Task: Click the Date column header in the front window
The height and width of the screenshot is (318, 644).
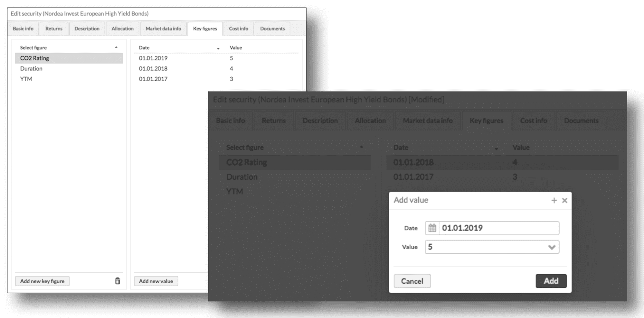Action: 144,48
